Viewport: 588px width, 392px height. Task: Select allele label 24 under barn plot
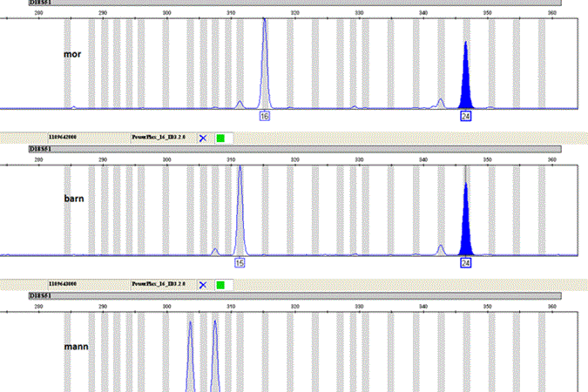pos(466,262)
